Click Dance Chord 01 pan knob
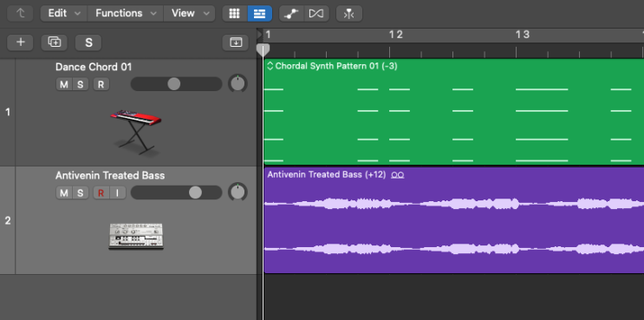The width and height of the screenshot is (644, 320). [x=237, y=84]
